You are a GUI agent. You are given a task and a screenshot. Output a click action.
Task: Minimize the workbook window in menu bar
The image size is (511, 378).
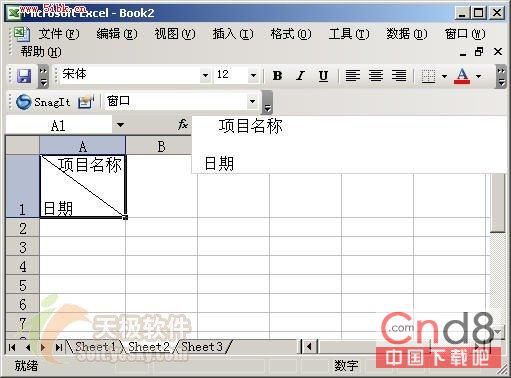click(x=463, y=52)
